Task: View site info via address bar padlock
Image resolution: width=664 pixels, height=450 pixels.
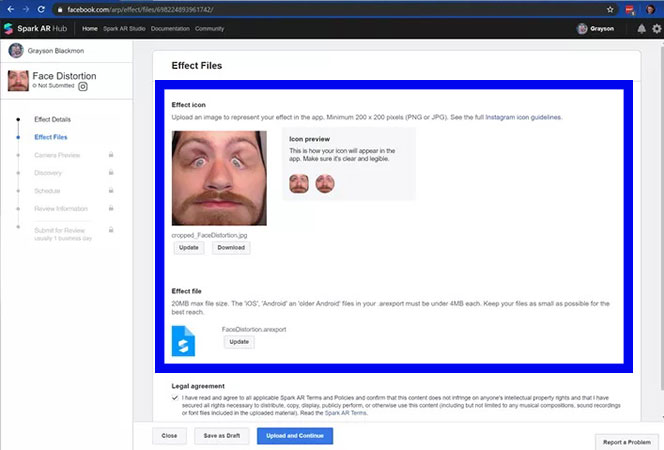Action: click(60, 9)
